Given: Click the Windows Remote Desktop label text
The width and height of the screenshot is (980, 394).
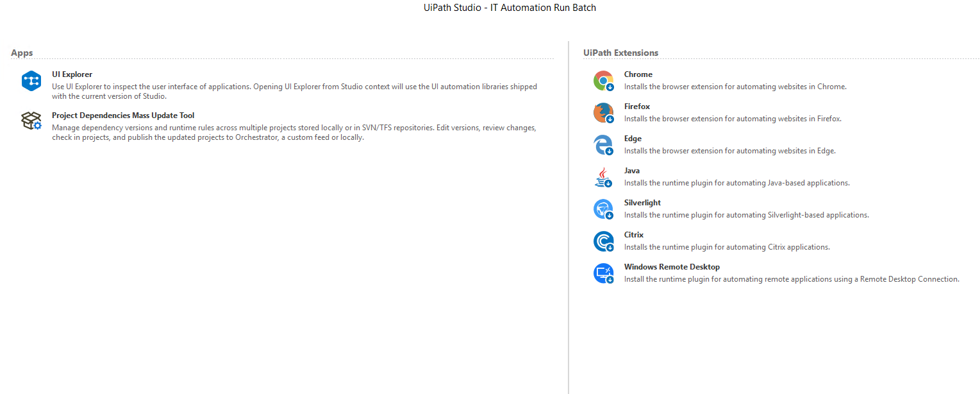Looking at the screenshot, I should [672, 266].
